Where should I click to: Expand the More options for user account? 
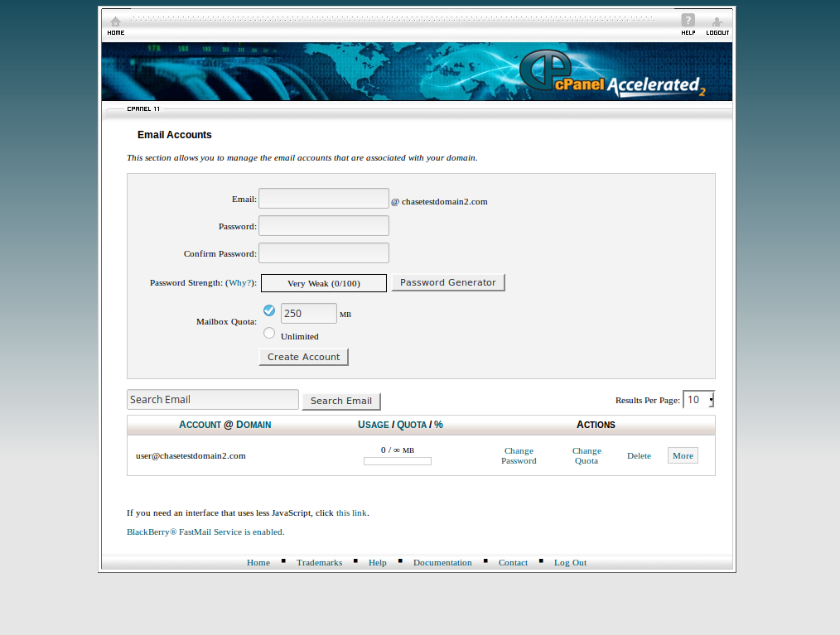click(683, 455)
